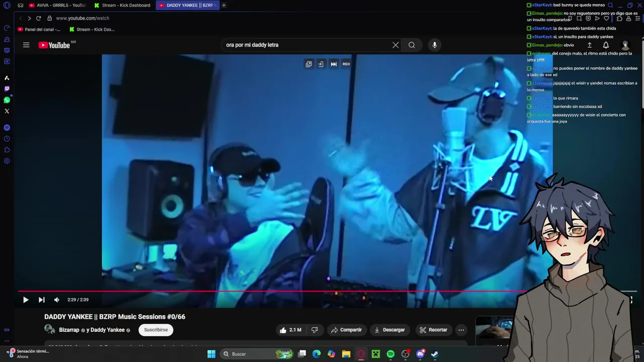Open OBS Studio from taskbar
This screenshot has height=362, width=644.
pos(406,354)
